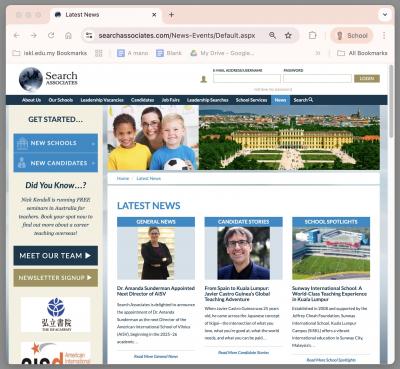Click the New Candidates button
The image size is (400, 369).
56,163
